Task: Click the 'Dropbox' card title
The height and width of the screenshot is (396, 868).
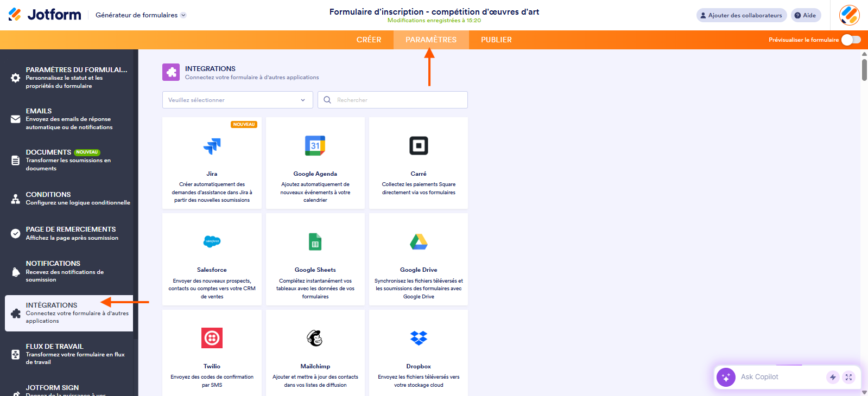Action: point(419,366)
